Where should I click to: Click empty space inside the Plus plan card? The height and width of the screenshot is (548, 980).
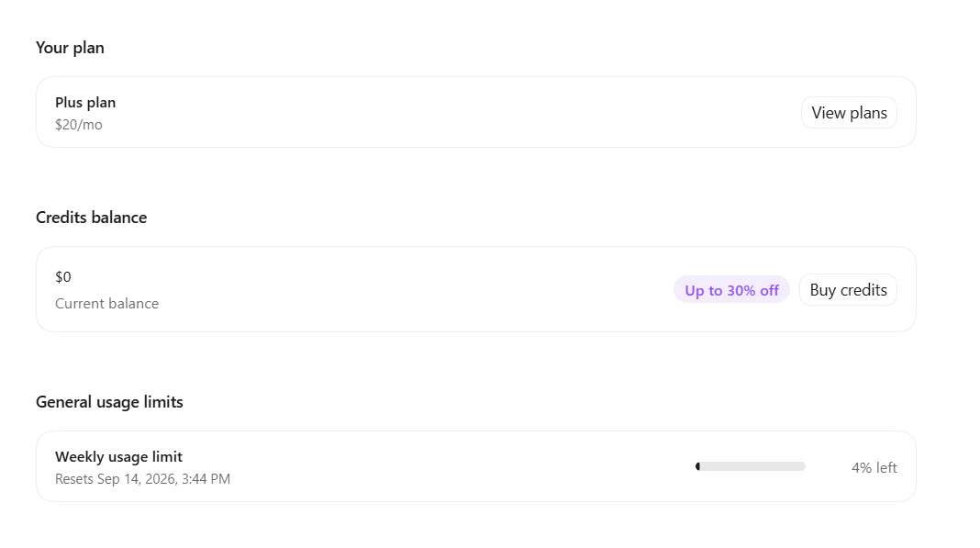click(x=438, y=113)
